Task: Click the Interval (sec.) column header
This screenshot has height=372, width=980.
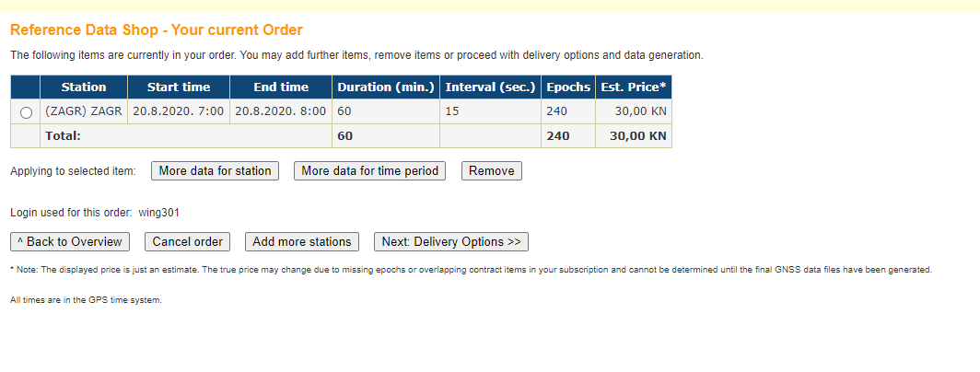Action: [x=490, y=87]
